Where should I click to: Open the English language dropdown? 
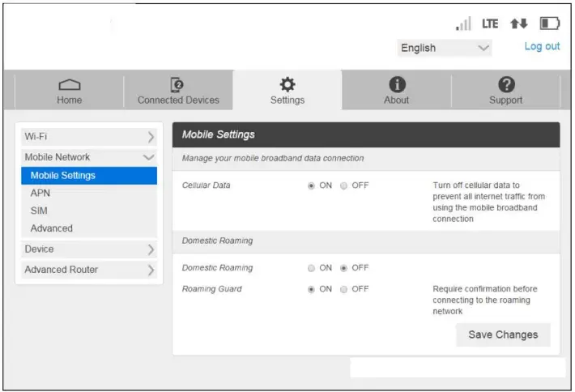[445, 48]
